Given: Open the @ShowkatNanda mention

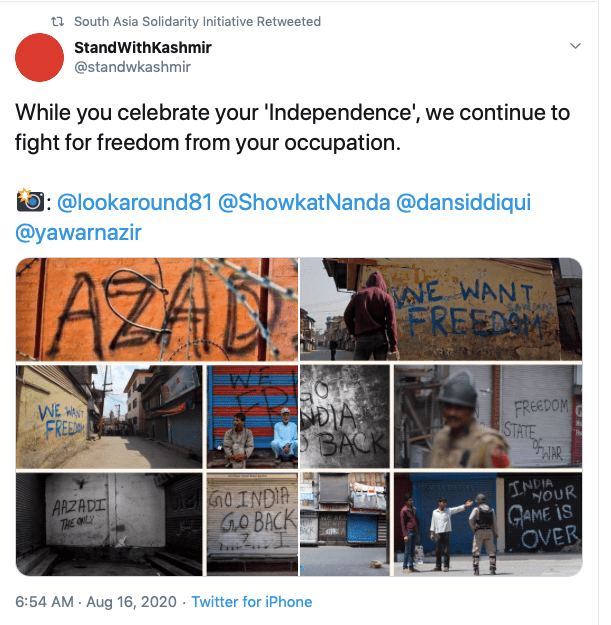Looking at the screenshot, I should click(x=303, y=202).
